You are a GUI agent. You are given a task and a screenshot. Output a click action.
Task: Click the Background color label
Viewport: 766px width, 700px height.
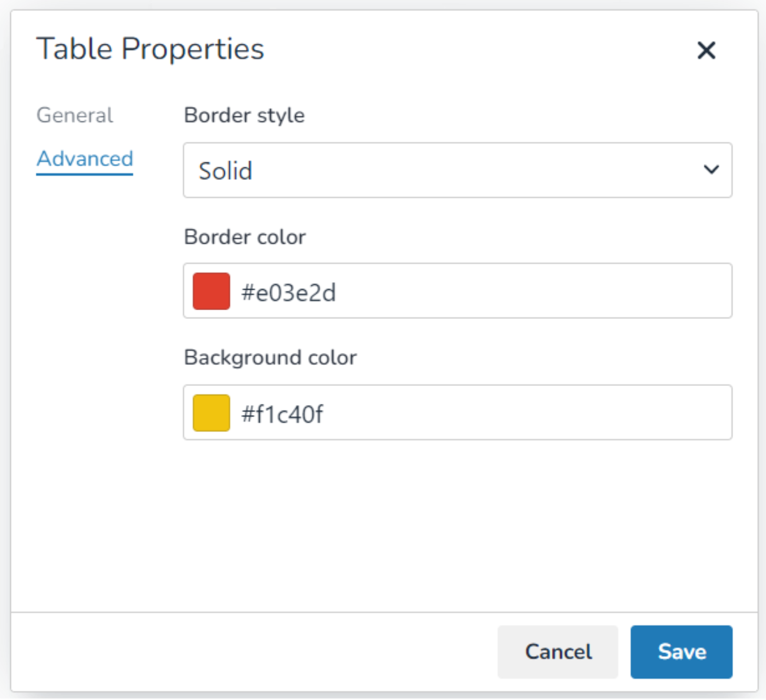click(x=270, y=358)
